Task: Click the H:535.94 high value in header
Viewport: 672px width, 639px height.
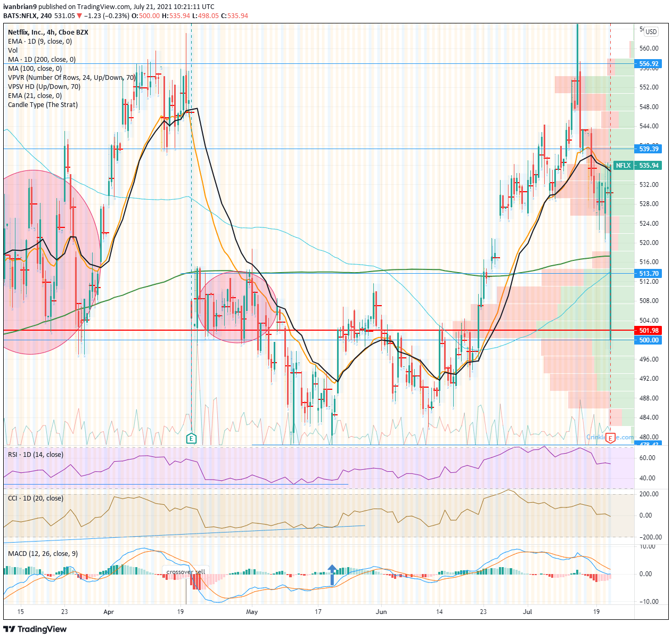Action: click(x=176, y=15)
